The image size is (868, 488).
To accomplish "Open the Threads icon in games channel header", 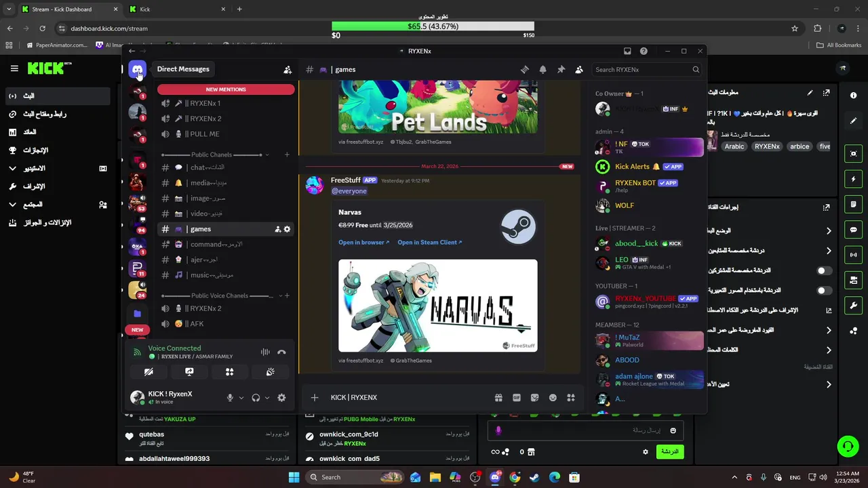I will pyautogui.click(x=524, y=69).
